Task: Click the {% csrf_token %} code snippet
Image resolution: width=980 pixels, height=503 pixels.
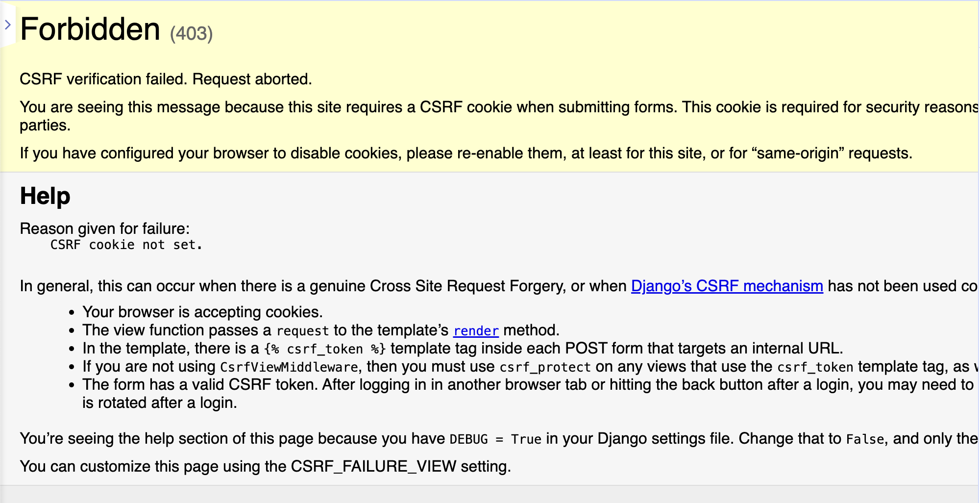Action: [x=325, y=349]
